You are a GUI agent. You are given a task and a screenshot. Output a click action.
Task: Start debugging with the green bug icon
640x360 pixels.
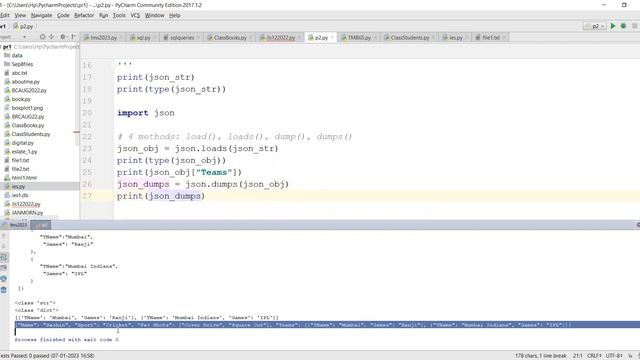pos(623,26)
